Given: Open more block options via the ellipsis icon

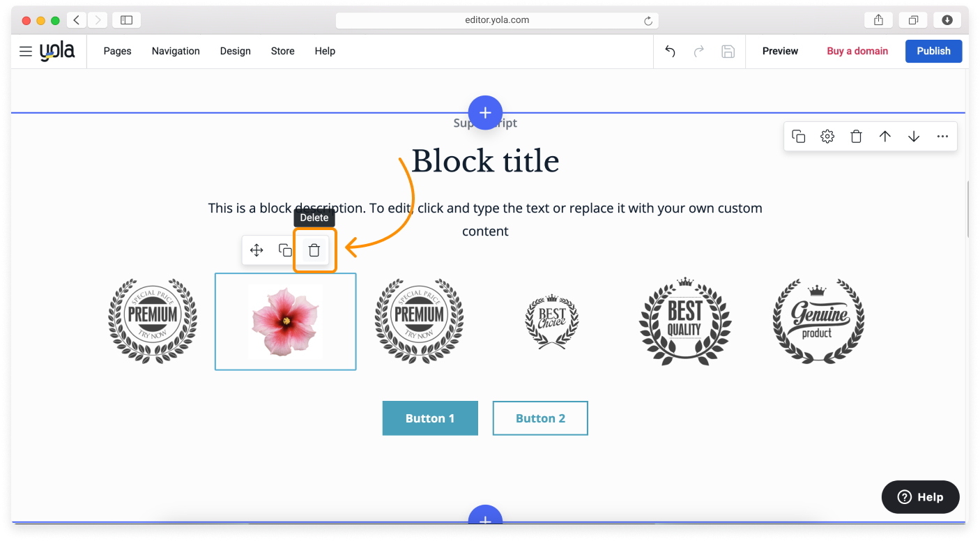Looking at the screenshot, I should coord(942,136).
